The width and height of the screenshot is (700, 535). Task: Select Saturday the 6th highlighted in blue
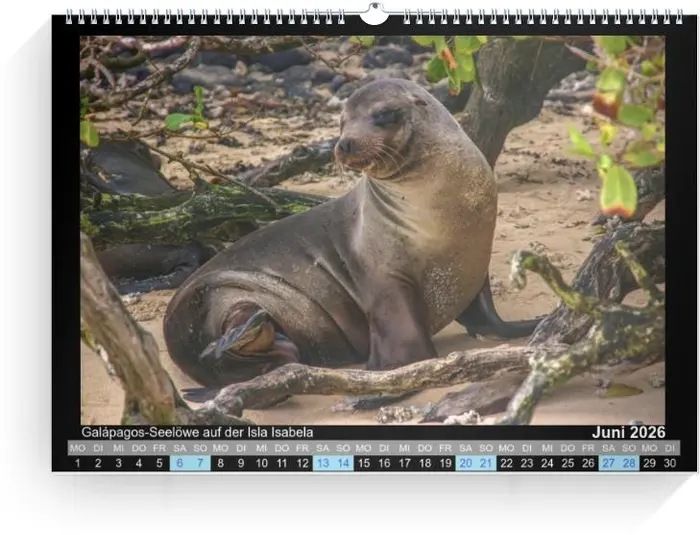click(x=180, y=463)
